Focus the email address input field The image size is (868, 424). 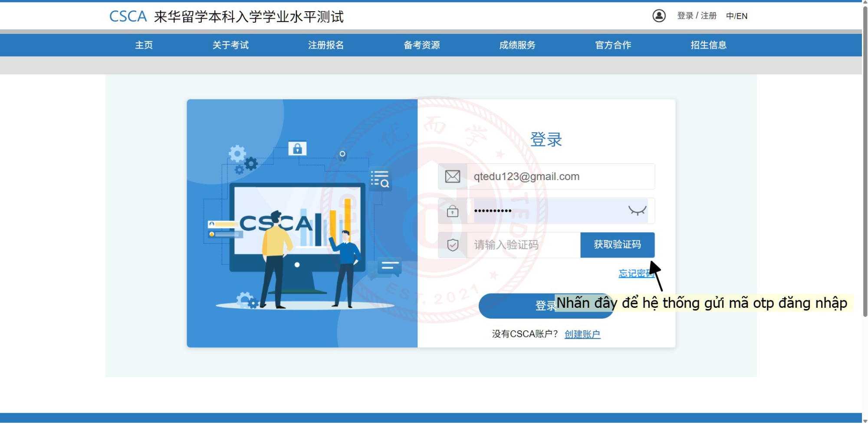coord(560,176)
